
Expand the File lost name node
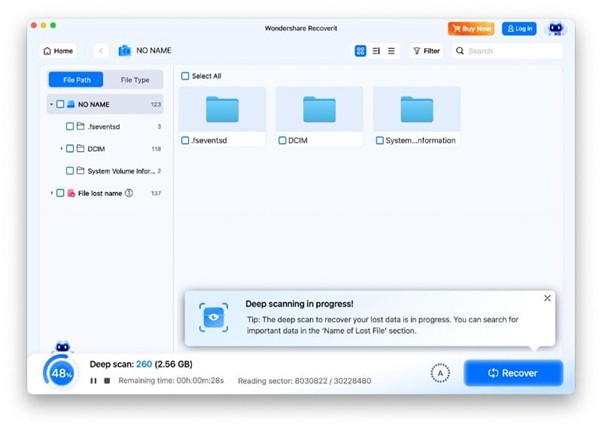(51, 193)
